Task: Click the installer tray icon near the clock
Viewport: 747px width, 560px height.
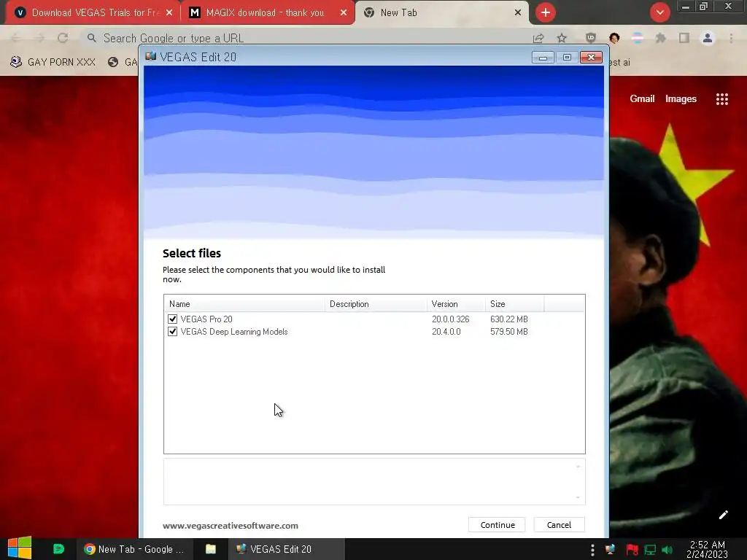Action: pos(610,550)
